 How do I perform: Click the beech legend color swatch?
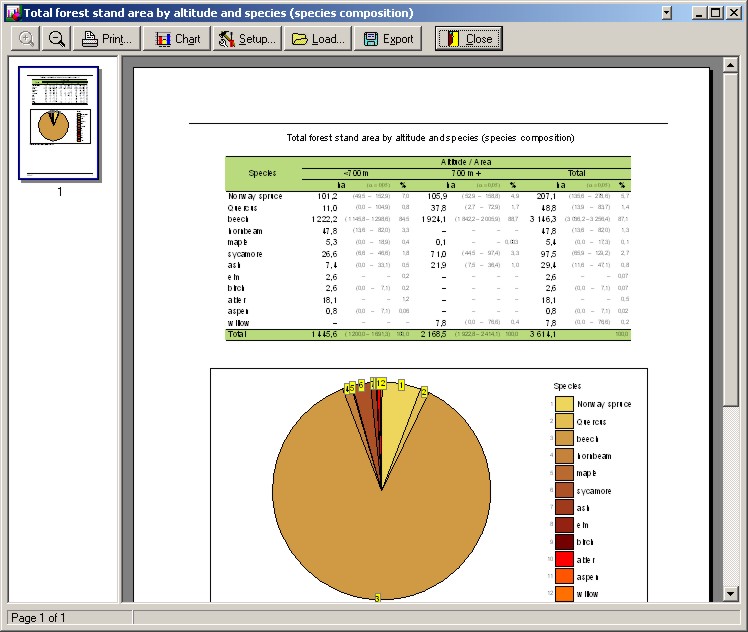point(565,439)
